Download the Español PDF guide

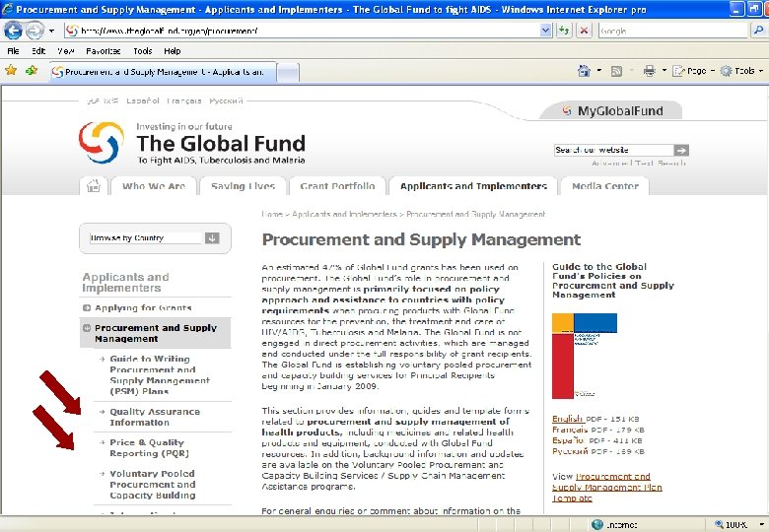569,440
